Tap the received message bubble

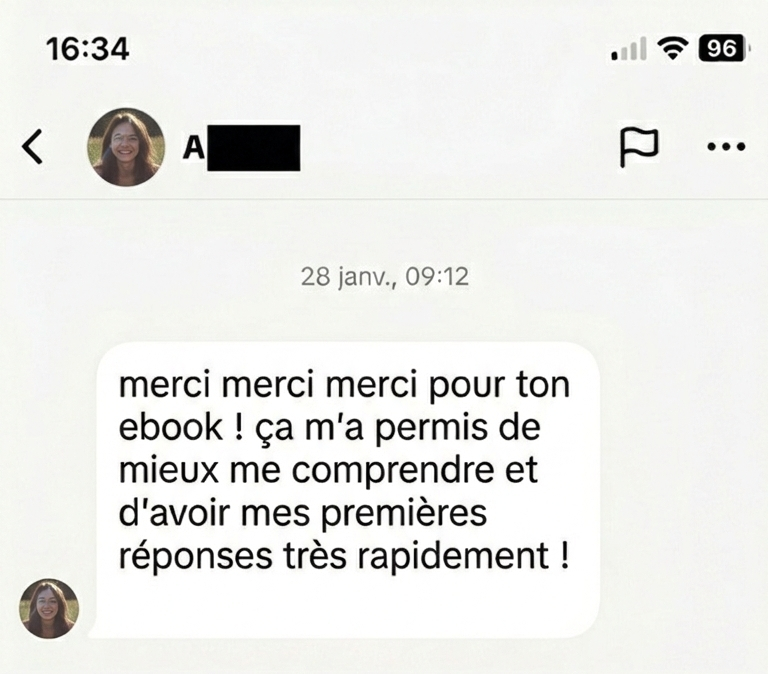(347, 490)
